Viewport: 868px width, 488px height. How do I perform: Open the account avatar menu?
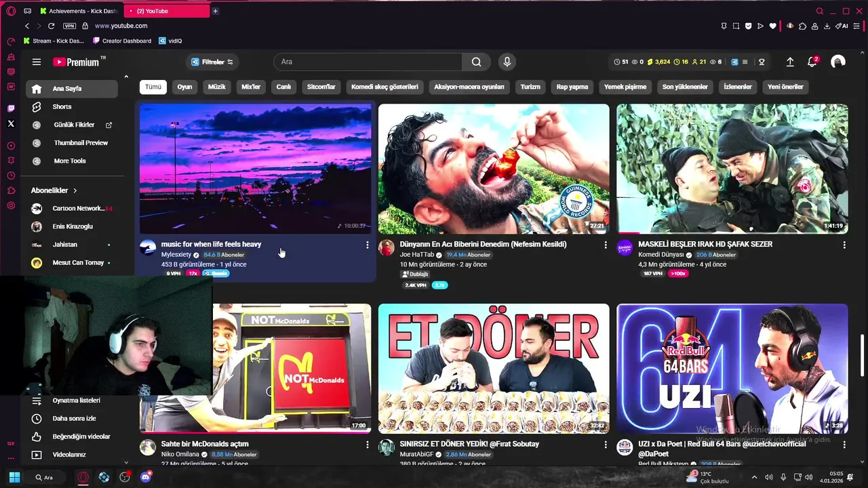click(838, 62)
